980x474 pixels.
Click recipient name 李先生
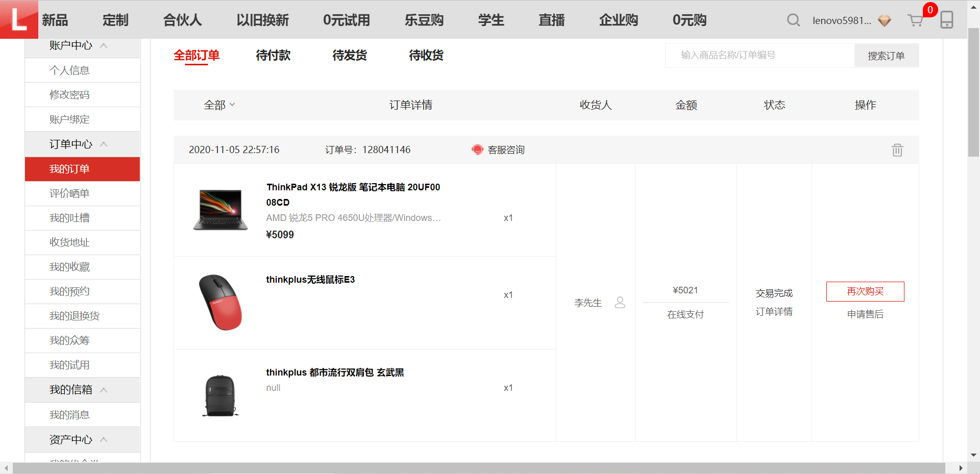pos(588,303)
